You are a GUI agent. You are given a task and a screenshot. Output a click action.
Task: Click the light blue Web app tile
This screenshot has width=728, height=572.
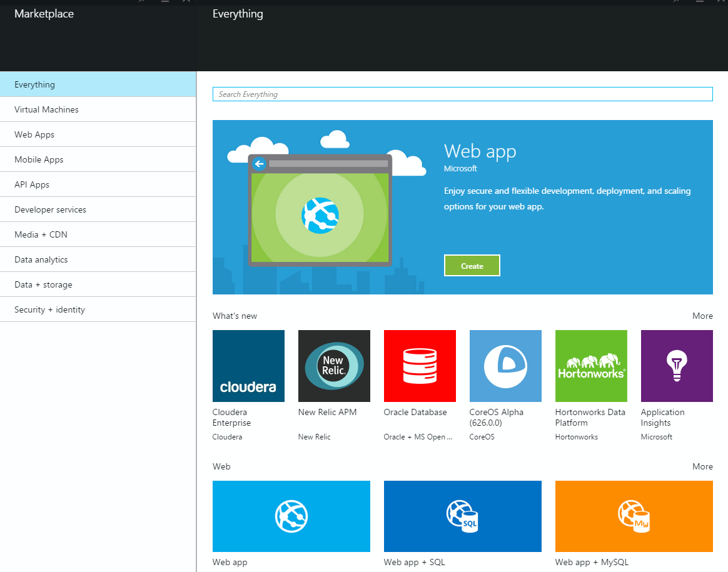pos(291,516)
